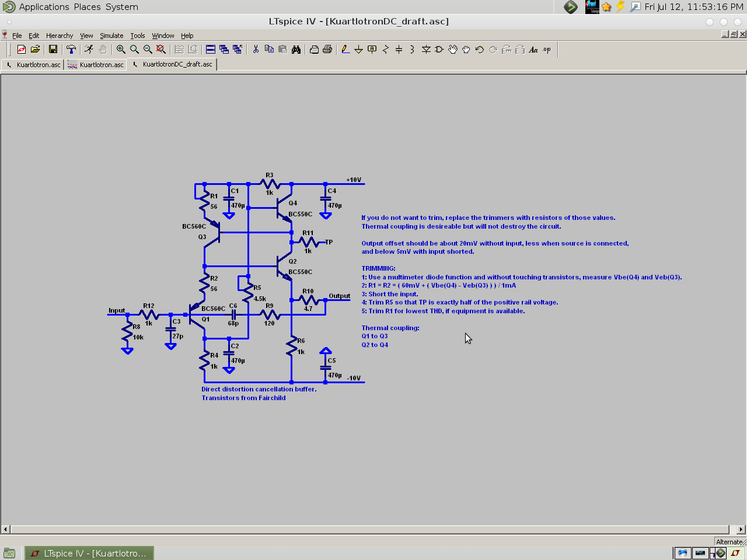Open Print Setup icon
747x560 pixels.
point(314,50)
